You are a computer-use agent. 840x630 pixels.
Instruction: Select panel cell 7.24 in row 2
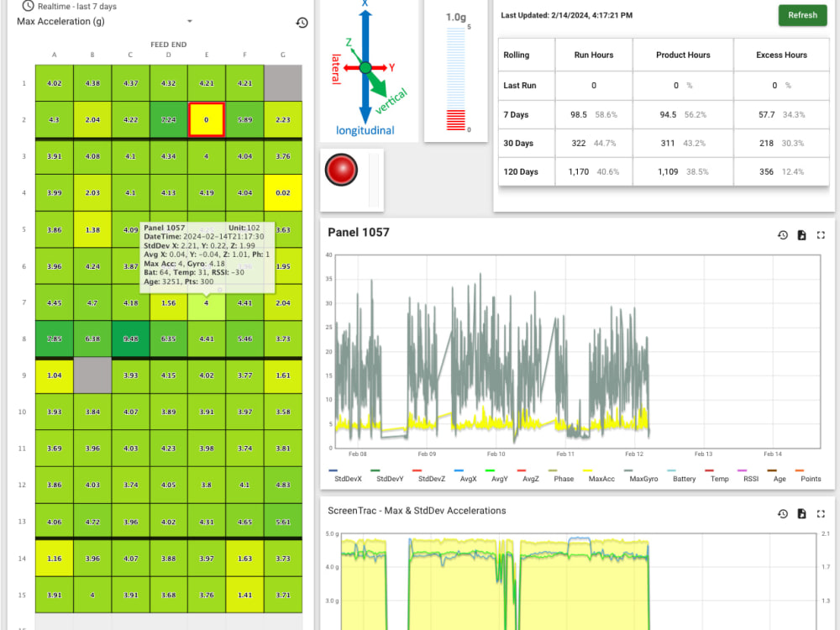coord(168,119)
